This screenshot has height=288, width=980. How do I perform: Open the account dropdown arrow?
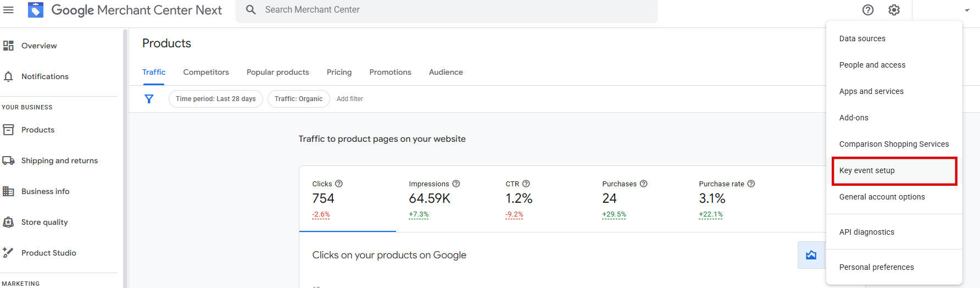point(967,10)
